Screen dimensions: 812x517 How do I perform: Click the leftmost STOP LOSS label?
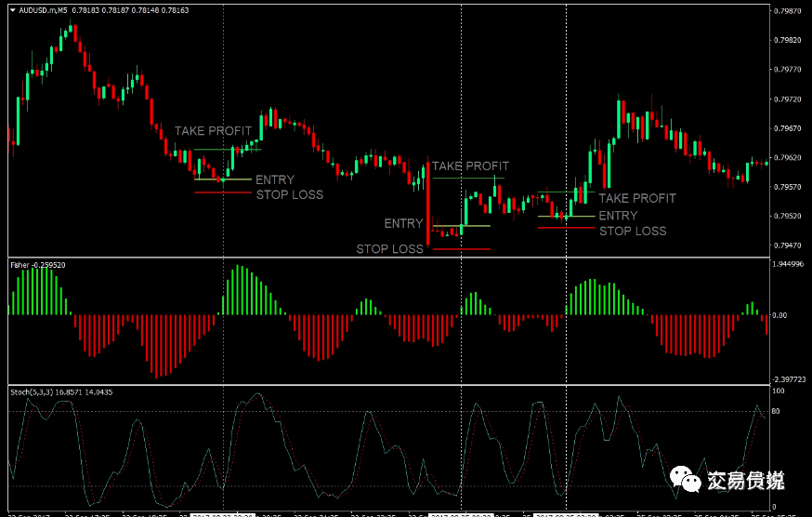(x=289, y=194)
